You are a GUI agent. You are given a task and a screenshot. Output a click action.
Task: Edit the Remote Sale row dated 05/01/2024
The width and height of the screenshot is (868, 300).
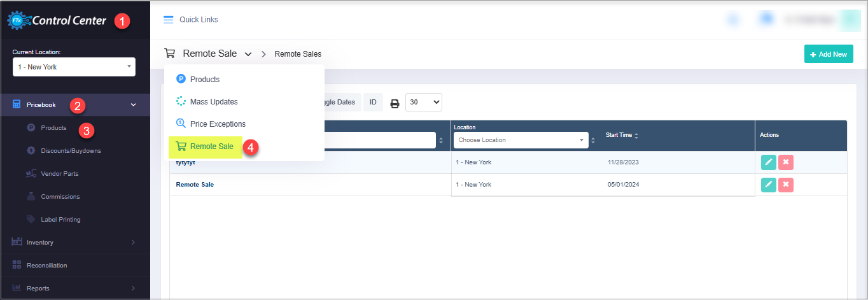(x=769, y=185)
